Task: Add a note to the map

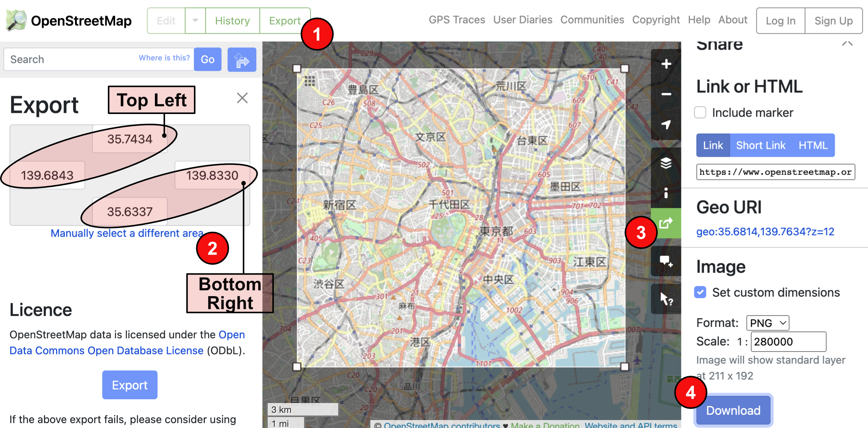Action: [666, 261]
